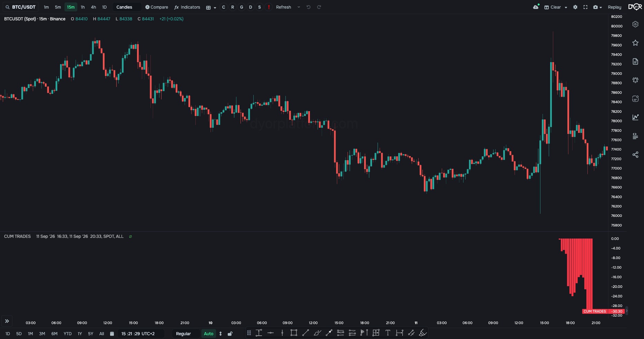Screen dimensions: 644x339
Task: Expand the camera screenshot dropdown arrow
Action: [x=601, y=7]
